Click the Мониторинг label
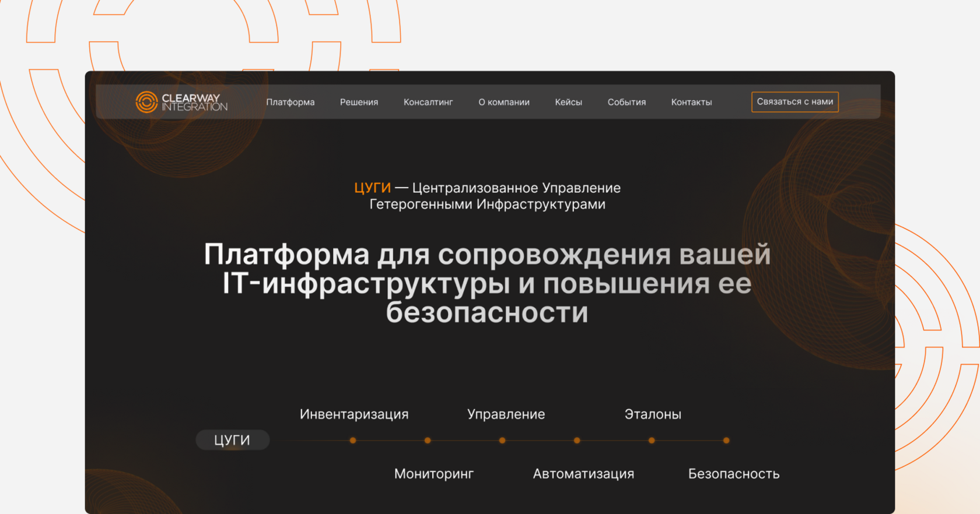This screenshot has width=980, height=514. [x=434, y=474]
